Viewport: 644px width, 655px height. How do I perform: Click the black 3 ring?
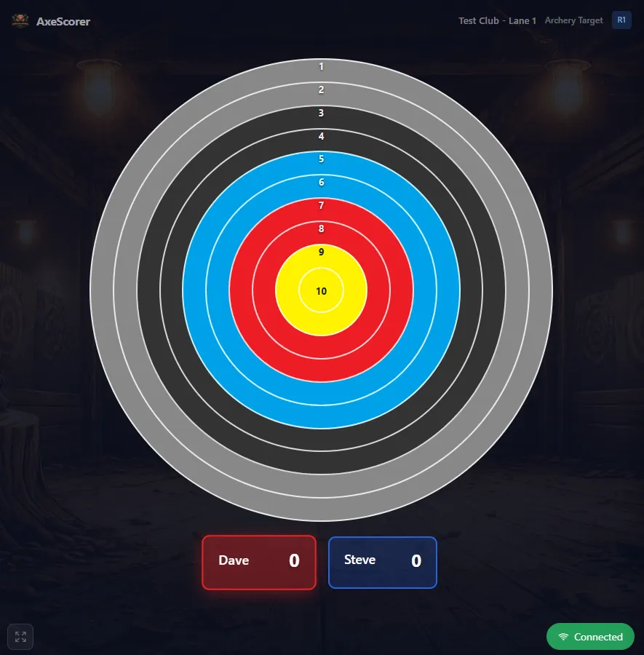[321, 114]
